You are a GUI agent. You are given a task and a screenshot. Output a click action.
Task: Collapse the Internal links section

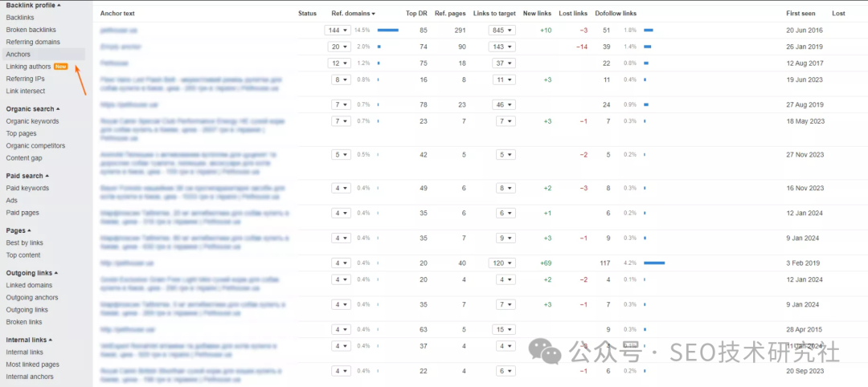click(x=30, y=340)
